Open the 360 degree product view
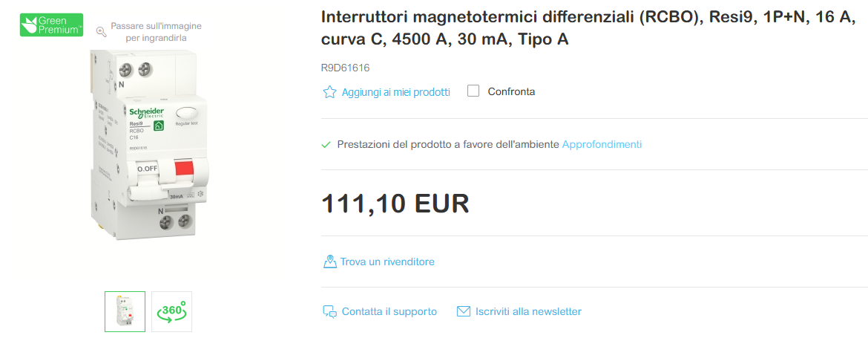This screenshot has width=868, height=341. (x=171, y=311)
